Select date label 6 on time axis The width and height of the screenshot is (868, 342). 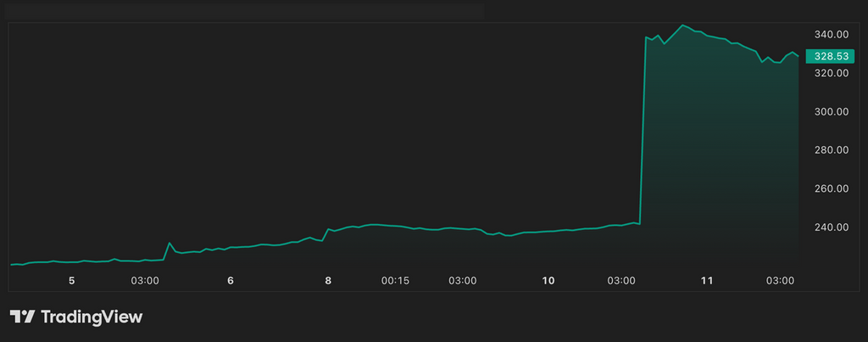231,280
